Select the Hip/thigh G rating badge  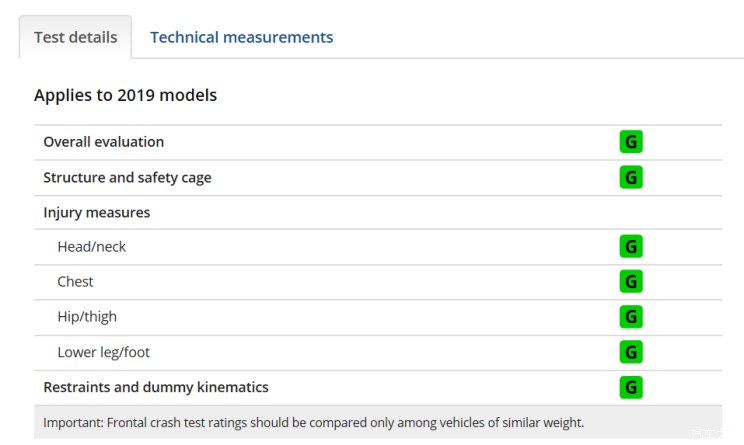click(631, 316)
